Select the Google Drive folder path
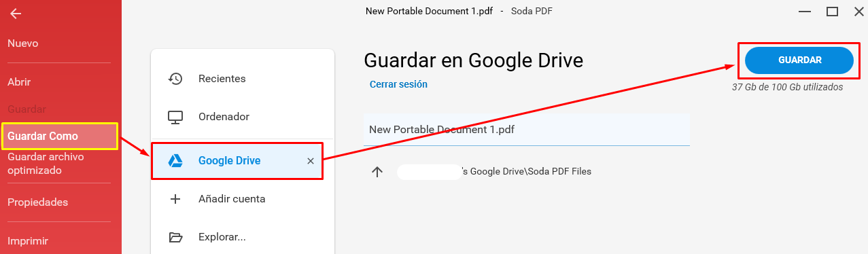 (494, 172)
